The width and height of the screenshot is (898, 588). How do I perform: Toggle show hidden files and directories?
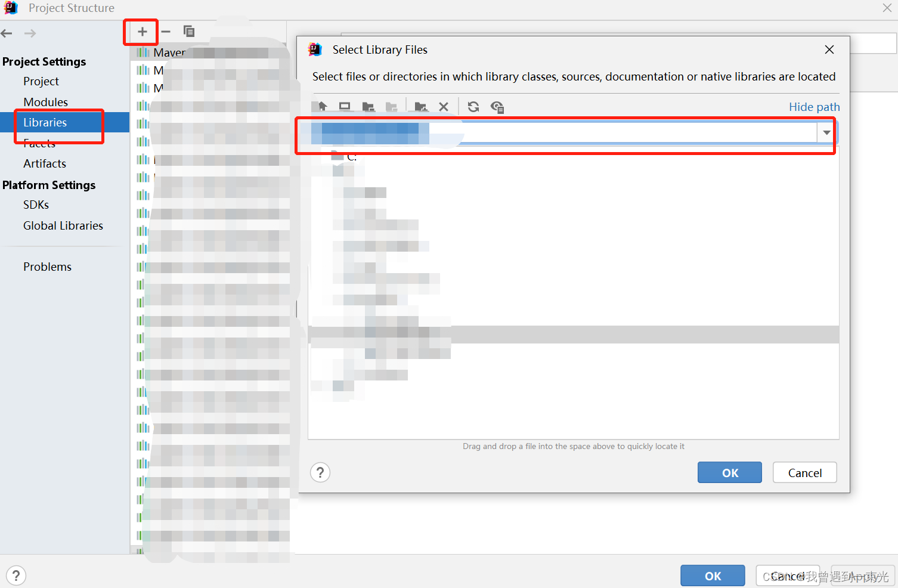(x=497, y=107)
